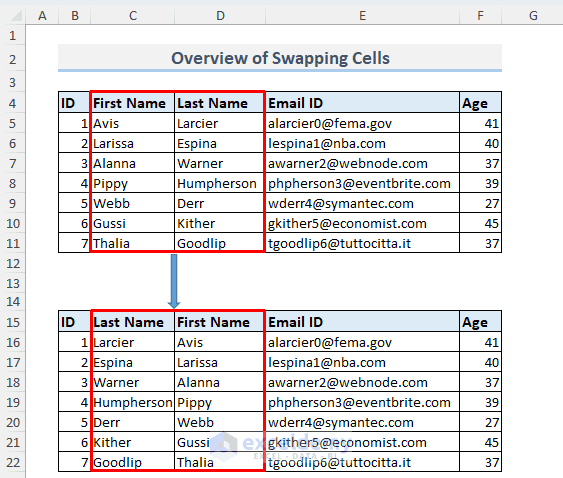Select age 27 in row 9
The height and width of the screenshot is (478, 563).
click(480, 203)
